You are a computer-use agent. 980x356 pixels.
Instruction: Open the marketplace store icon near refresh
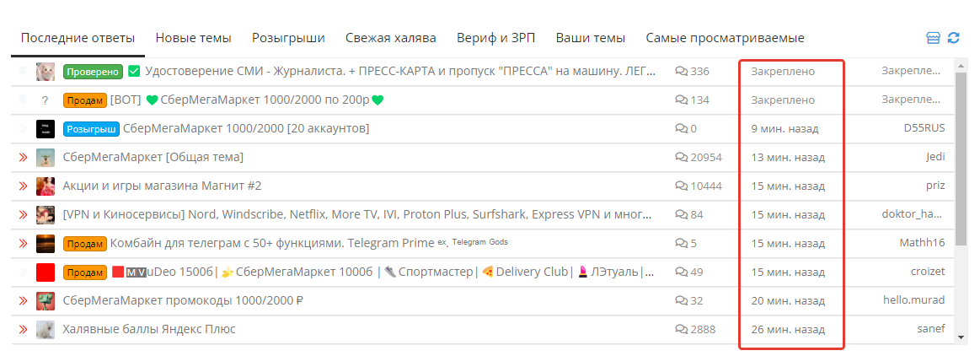click(x=933, y=38)
